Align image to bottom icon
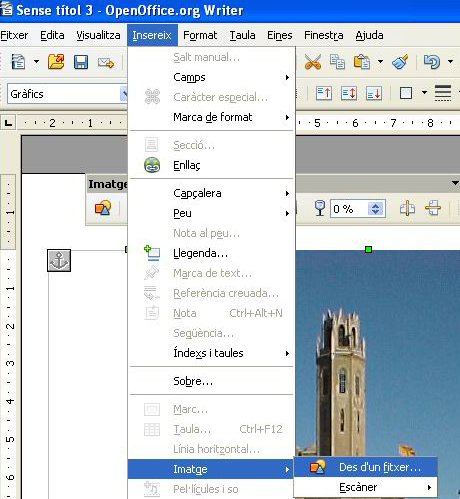The height and width of the screenshot is (499, 460). [374, 93]
